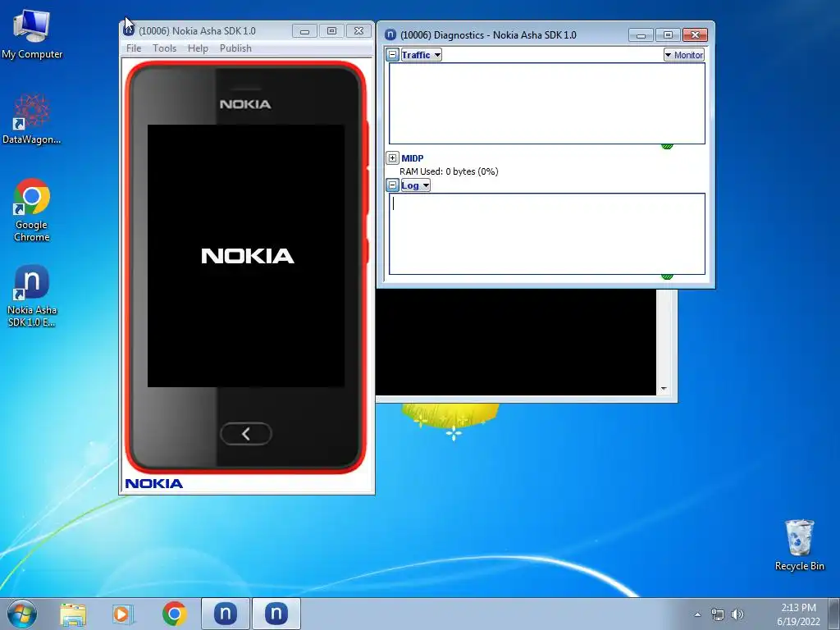840x630 pixels.
Task: Minimize the Nokia Asha SDK emulator window
Action: coord(304,31)
